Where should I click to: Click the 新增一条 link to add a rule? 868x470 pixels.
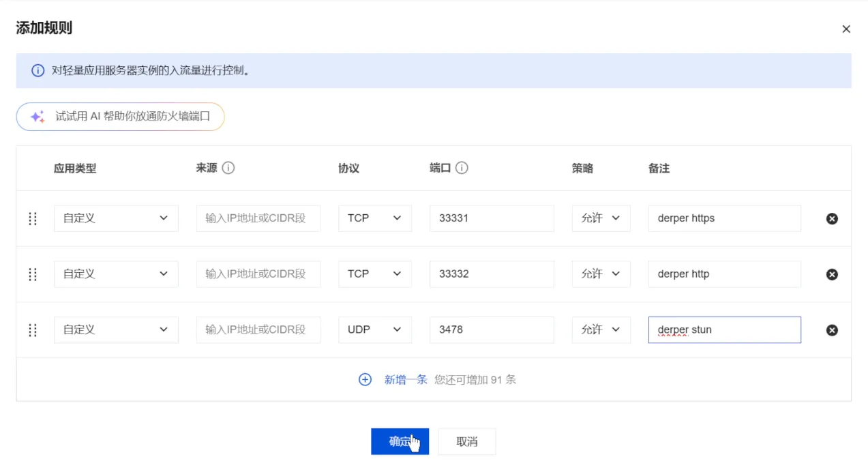[406, 379]
